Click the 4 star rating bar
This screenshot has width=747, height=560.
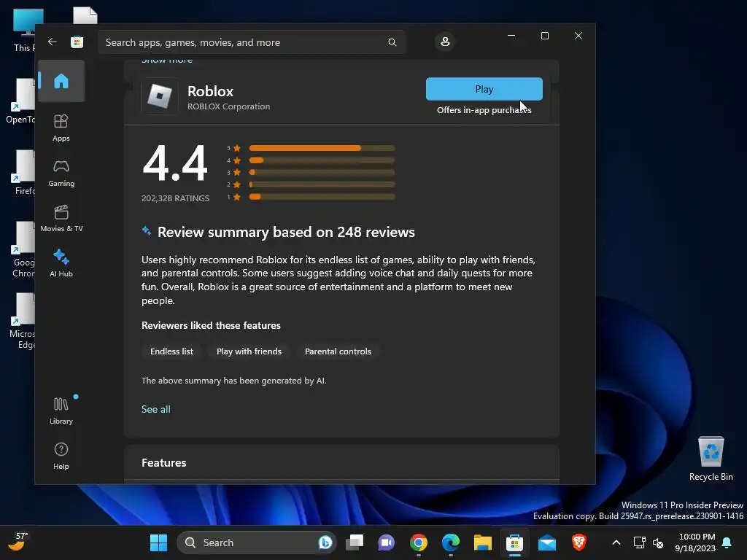[322, 160]
